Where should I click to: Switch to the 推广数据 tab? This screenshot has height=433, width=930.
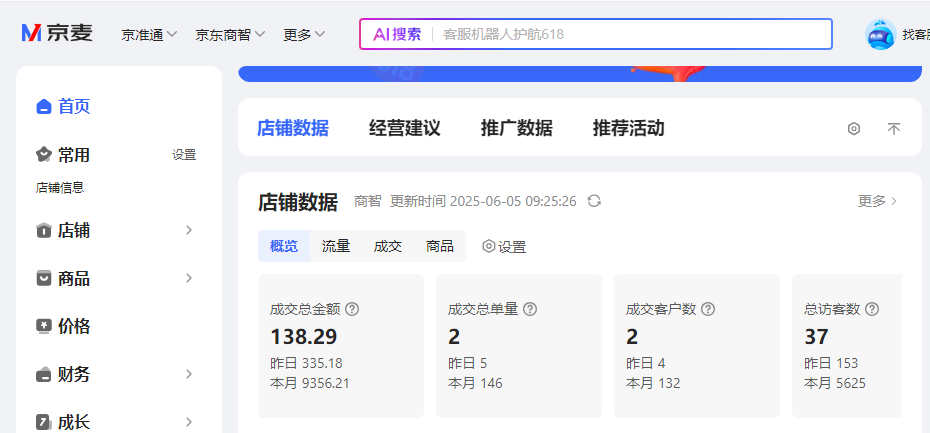click(x=516, y=128)
